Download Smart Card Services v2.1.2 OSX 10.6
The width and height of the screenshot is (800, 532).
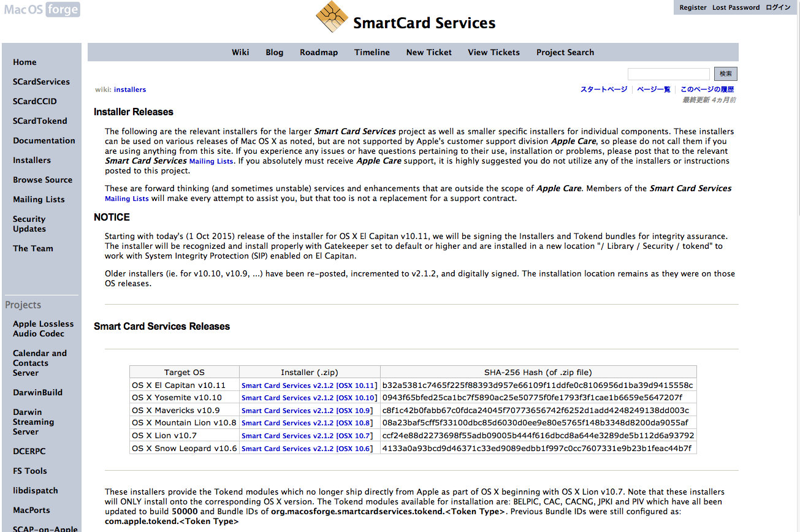pos(307,449)
